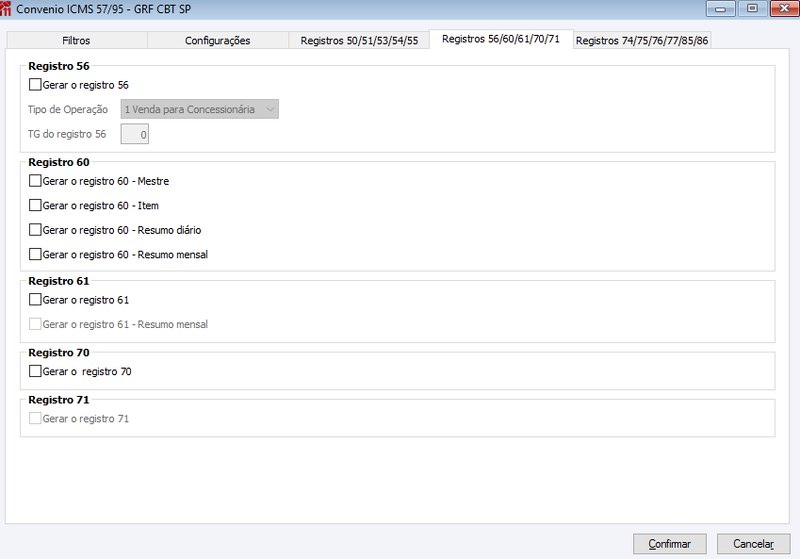Click the Tipo de Operação label
Screen dimensions: 800x559
tap(68, 109)
